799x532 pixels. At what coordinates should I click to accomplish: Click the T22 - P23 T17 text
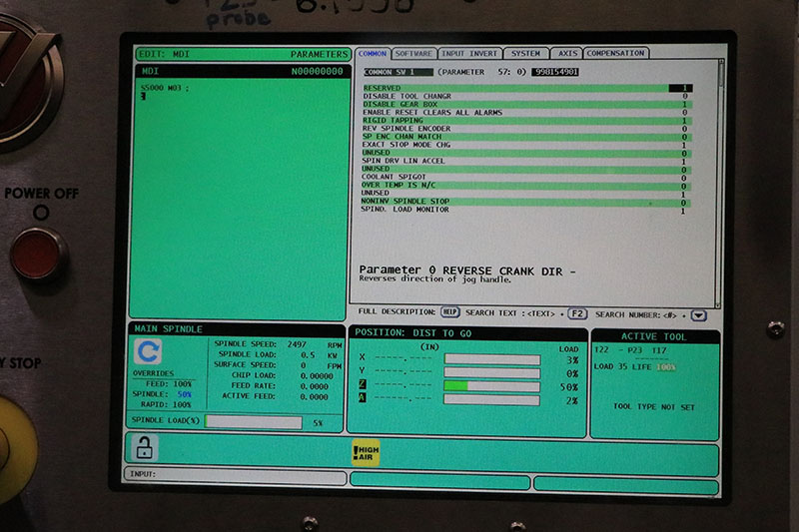point(630,350)
